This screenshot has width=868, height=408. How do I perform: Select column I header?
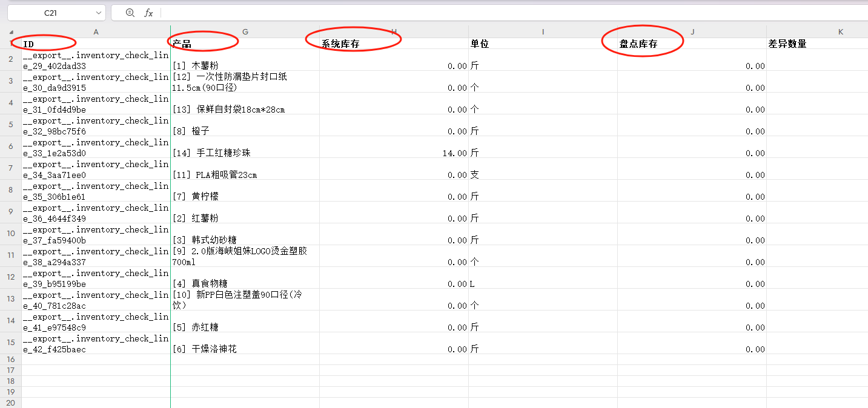pyautogui.click(x=543, y=31)
